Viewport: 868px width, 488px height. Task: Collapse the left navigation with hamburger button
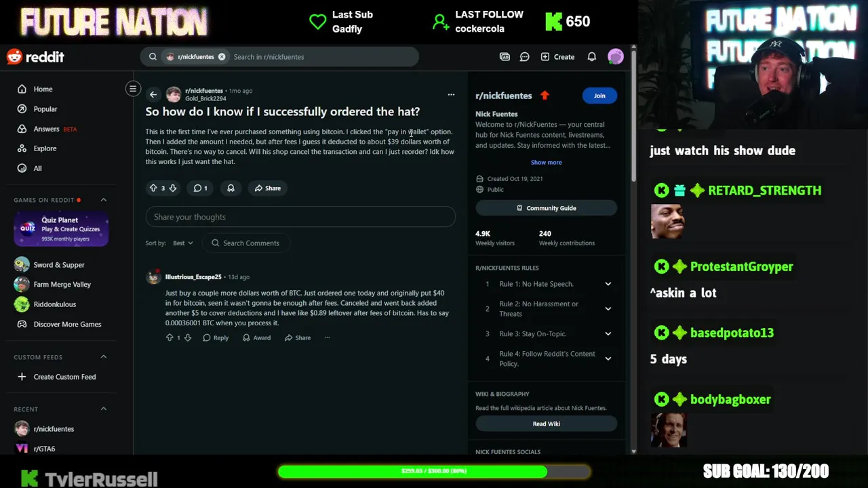(x=133, y=89)
